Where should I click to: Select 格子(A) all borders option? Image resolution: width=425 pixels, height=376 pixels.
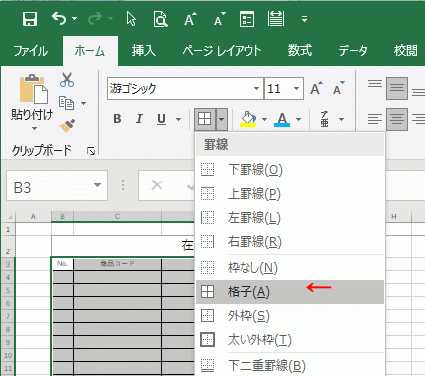pos(290,292)
